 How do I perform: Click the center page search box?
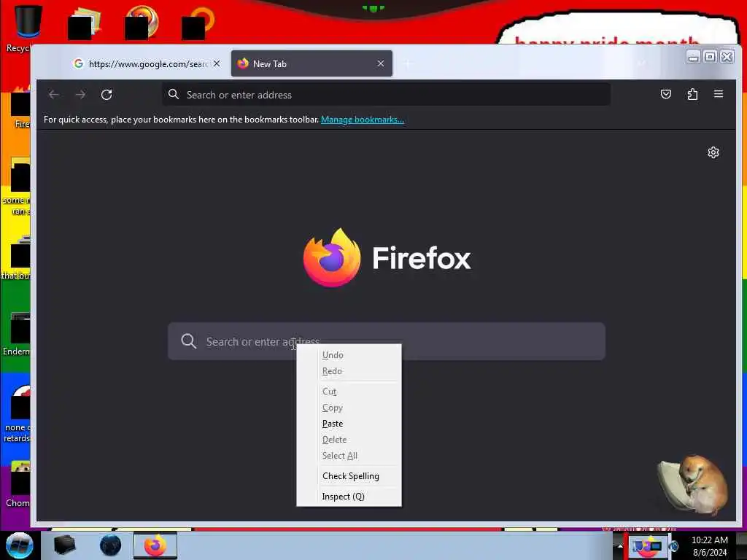[x=387, y=341]
